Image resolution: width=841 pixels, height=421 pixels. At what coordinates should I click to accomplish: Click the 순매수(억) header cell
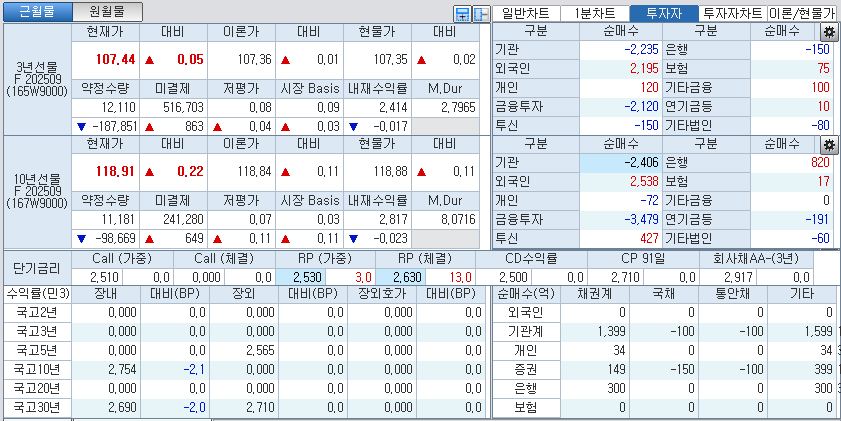click(x=526, y=294)
